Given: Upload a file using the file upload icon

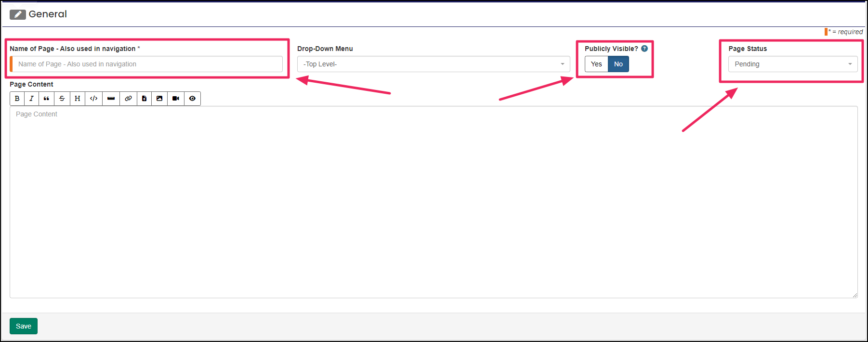Looking at the screenshot, I should pyautogui.click(x=145, y=99).
